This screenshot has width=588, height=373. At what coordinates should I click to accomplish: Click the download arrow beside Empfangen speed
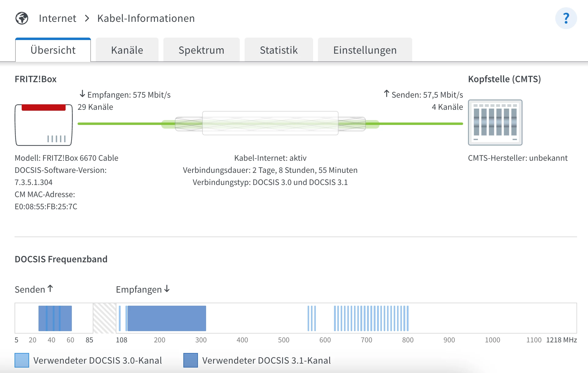[82, 94]
